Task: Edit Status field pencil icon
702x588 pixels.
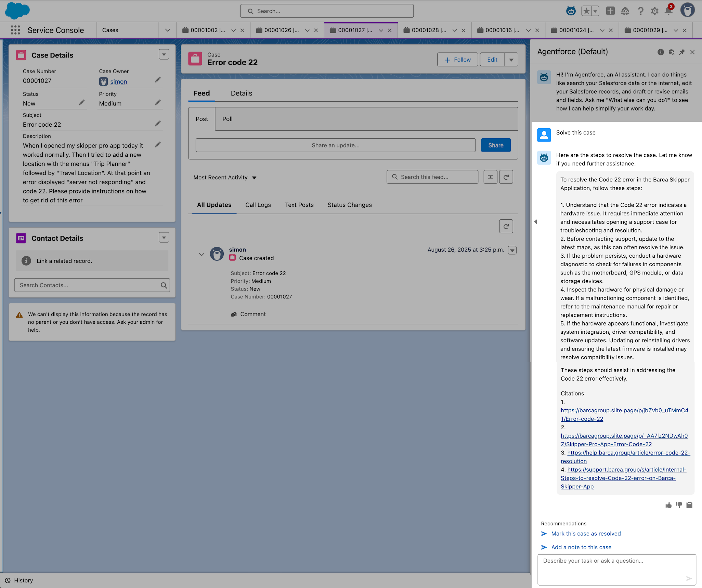Action: [82, 103]
